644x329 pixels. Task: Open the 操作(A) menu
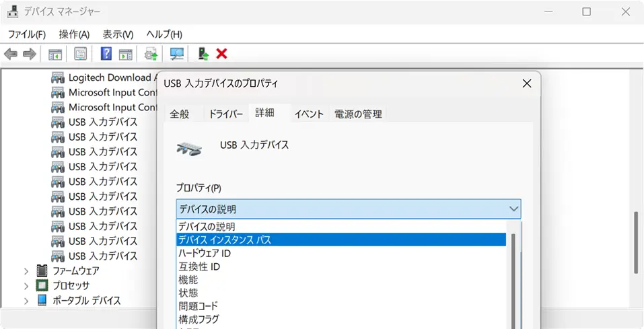coord(74,34)
